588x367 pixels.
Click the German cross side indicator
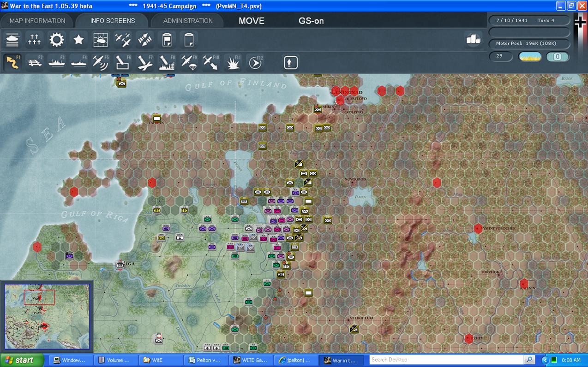pos(580,22)
